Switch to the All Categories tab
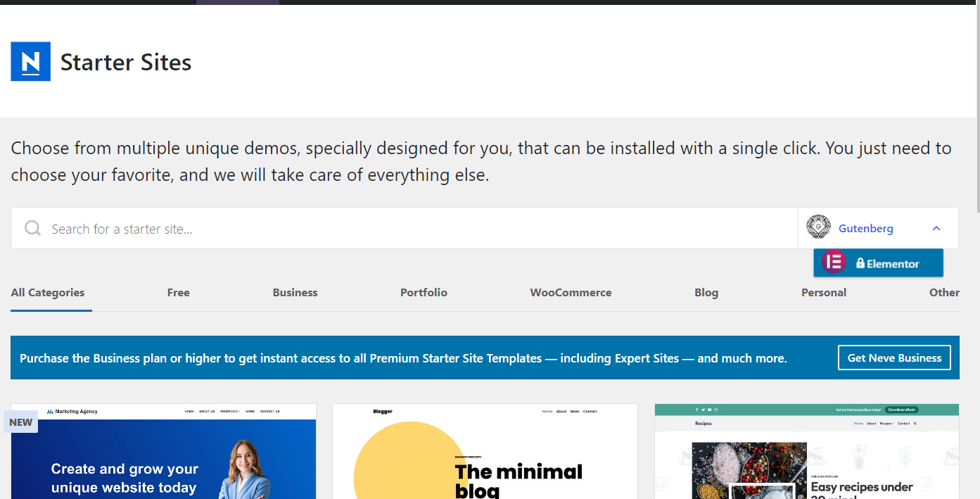Screen dimensions: 980x499 click(48, 293)
